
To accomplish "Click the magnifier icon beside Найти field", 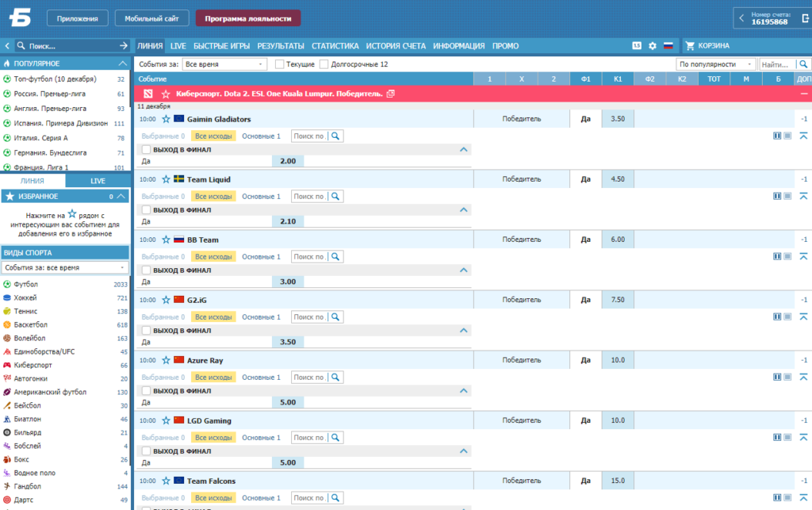I will (803, 64).
